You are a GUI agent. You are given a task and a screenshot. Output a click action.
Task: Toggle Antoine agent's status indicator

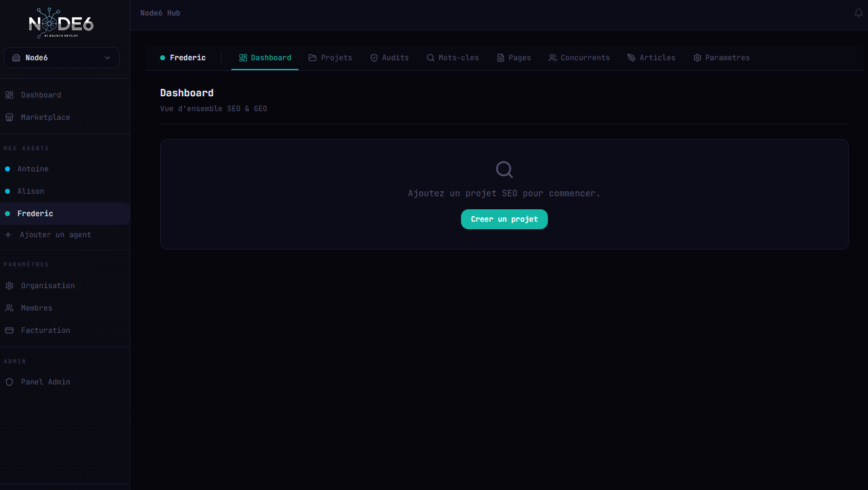7,168
